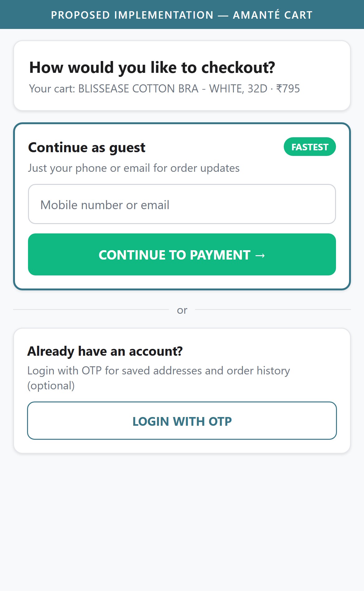Focus the Mobile number or email field
Image resolution: width=364 pixels, height=591 pixels.
[x=182, y=204]
